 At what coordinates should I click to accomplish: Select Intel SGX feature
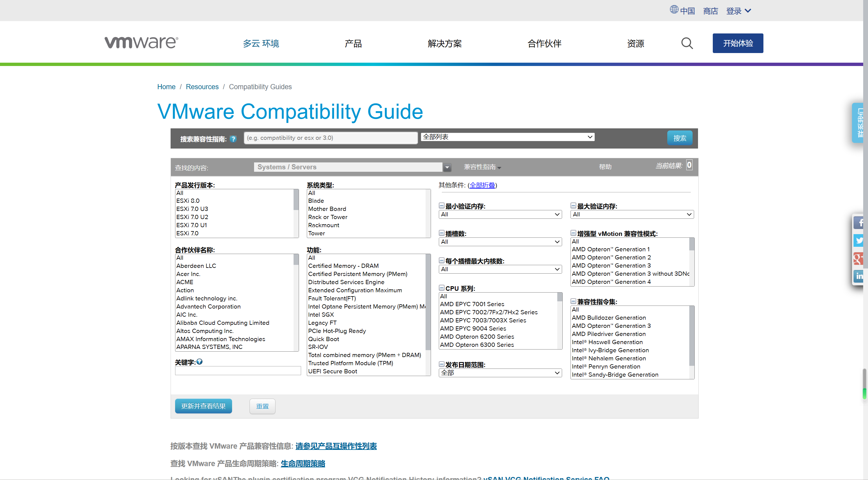tap(366, 315)
